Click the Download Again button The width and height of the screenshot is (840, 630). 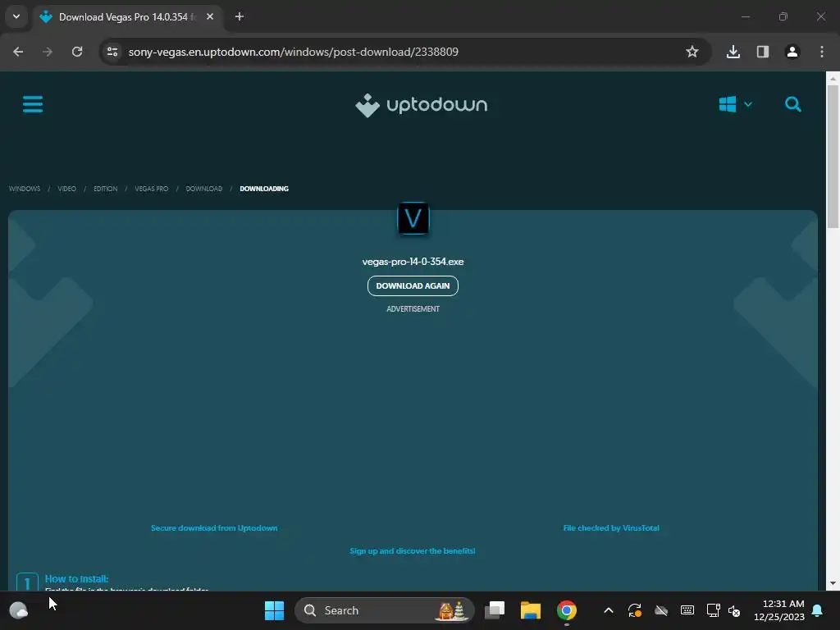[x=413, y=285]
